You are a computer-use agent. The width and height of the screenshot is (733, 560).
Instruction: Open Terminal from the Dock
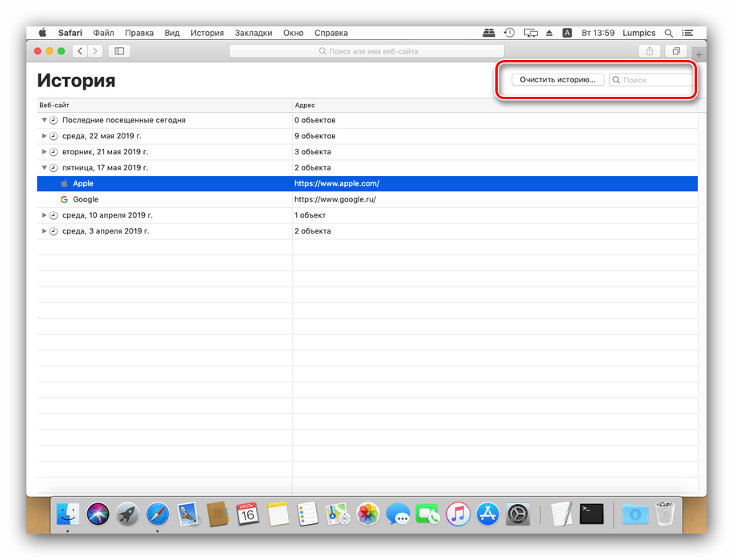tap(591, 514)
